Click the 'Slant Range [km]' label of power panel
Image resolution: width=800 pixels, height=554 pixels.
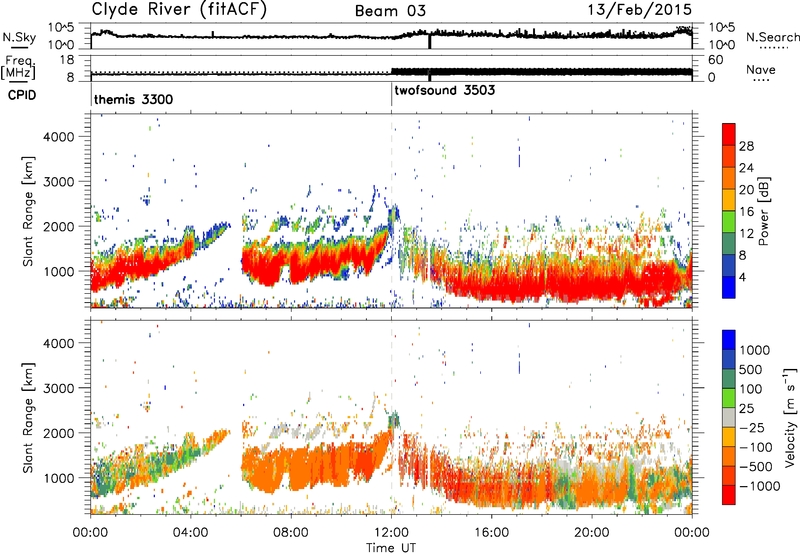(x=28, y=211)
